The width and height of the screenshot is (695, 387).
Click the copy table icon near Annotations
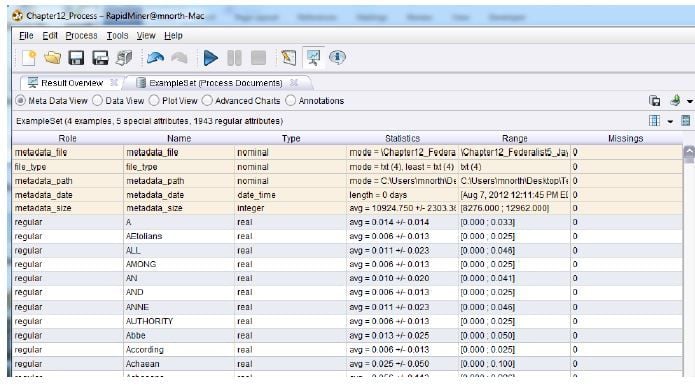click(x=655, y=101)
